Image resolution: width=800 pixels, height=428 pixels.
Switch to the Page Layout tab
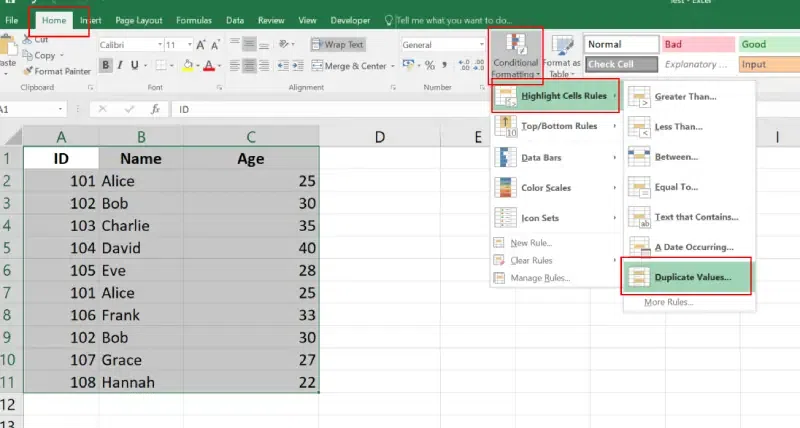pos(138,20)
